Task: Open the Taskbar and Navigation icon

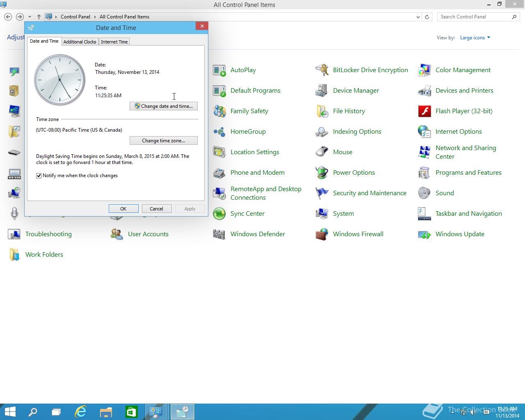Action: click(x=425, y=214)
